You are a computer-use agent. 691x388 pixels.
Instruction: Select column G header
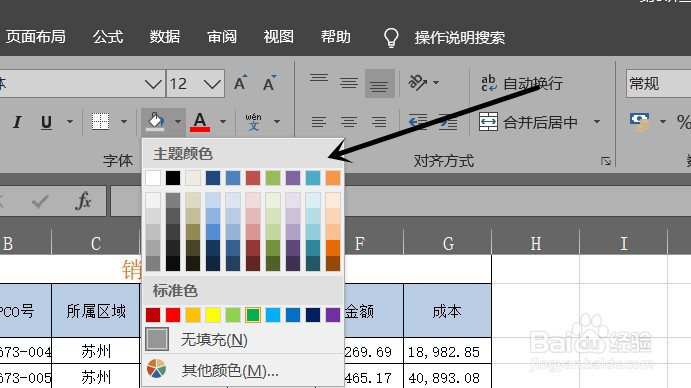click(448, 243)
